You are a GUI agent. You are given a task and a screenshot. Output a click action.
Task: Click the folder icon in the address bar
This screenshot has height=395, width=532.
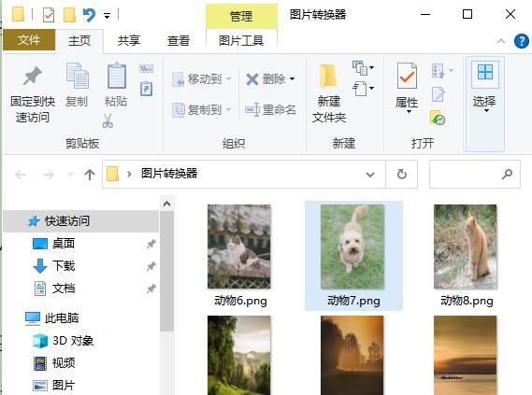pyautogui.click(x=112, y=174)
